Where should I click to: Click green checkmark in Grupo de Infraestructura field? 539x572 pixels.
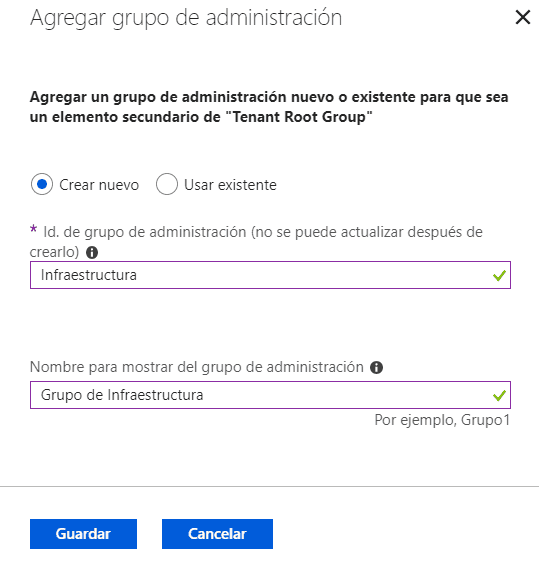499,395
